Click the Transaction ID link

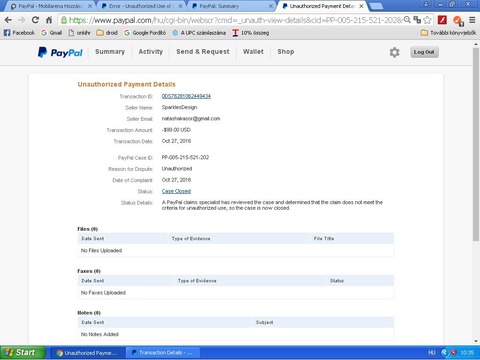click(x=186, y=96)
